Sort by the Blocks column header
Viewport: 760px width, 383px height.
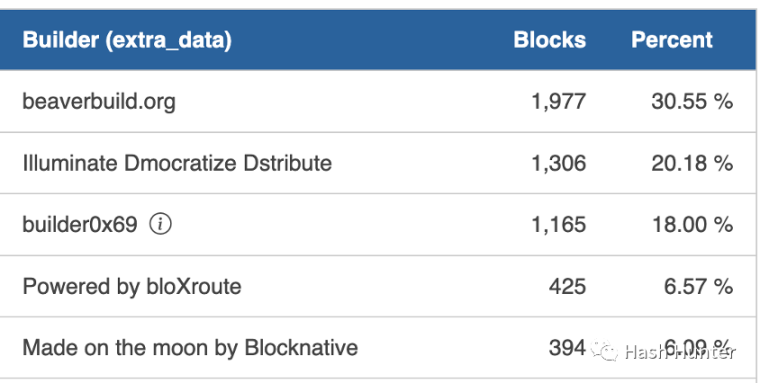550,40
